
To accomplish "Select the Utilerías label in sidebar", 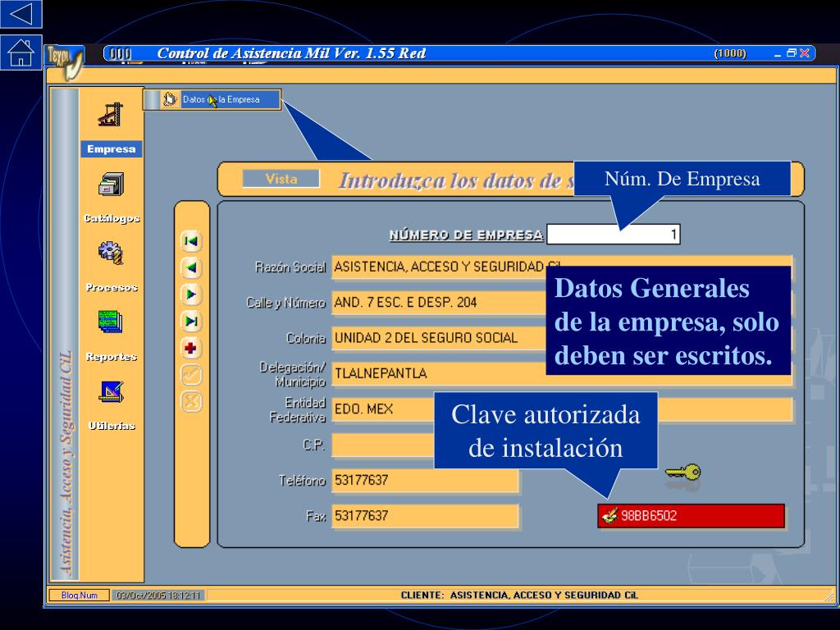I will tap(112, 426).
